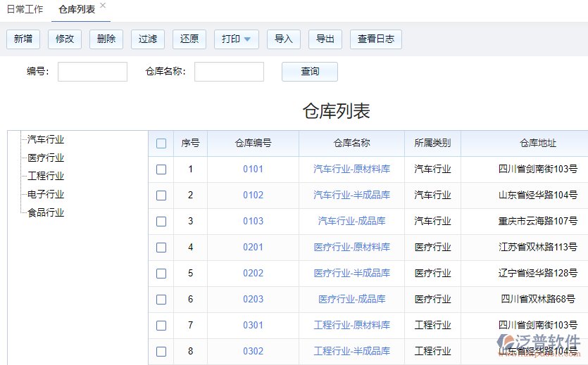Focus the 仓库名称 input field
Screen dimensions: 588x365
(229, 72)
